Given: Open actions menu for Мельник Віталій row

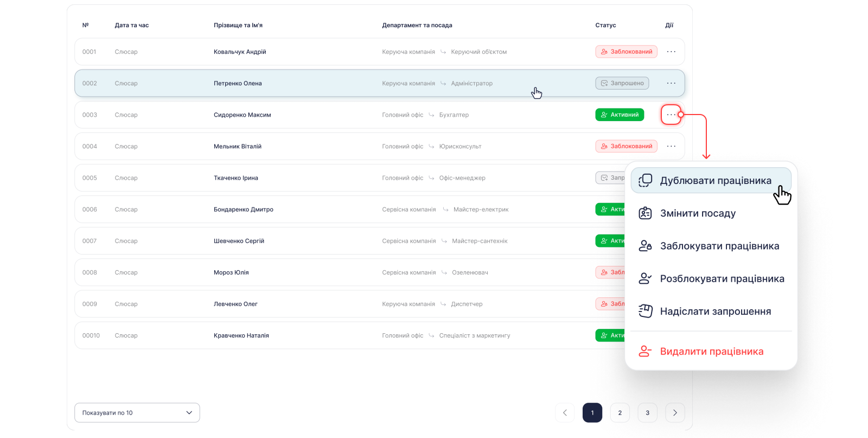Looking at the screenshot, I should pyautogui.click(x=671, y=146).
